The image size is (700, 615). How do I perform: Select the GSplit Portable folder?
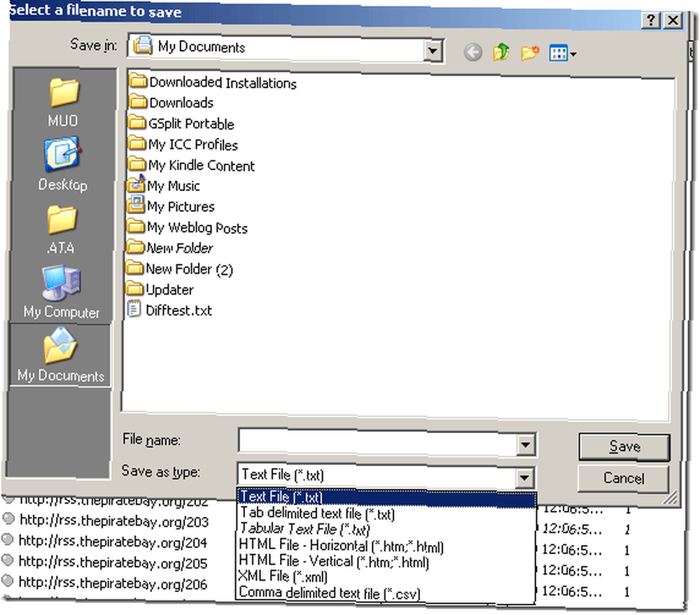181,123
